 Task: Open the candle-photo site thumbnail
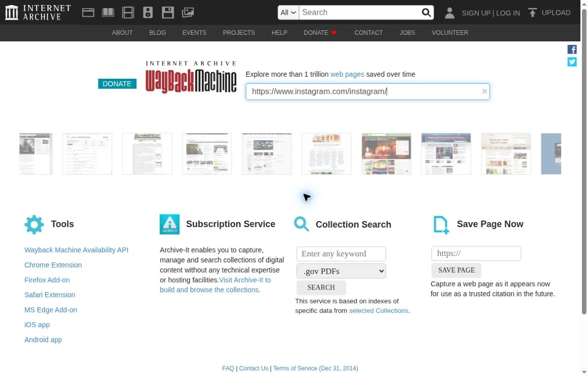386,154
